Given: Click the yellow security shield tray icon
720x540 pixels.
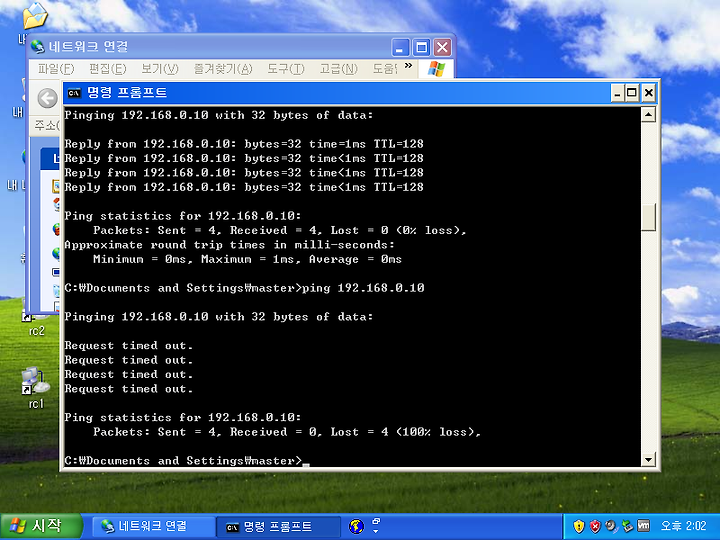Looking at the screenshot, I should 579,526.
